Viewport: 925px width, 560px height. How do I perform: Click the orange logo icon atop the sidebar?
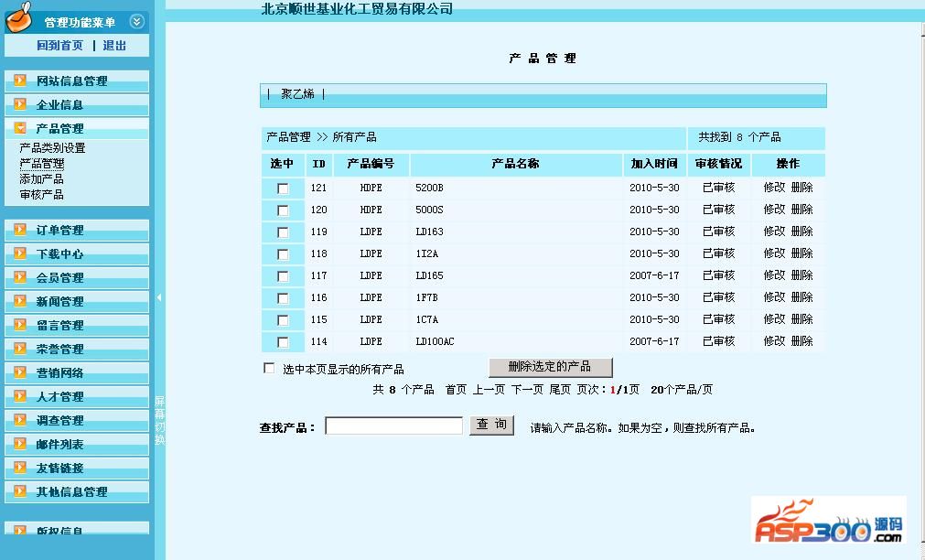click(x=19, y=17)
